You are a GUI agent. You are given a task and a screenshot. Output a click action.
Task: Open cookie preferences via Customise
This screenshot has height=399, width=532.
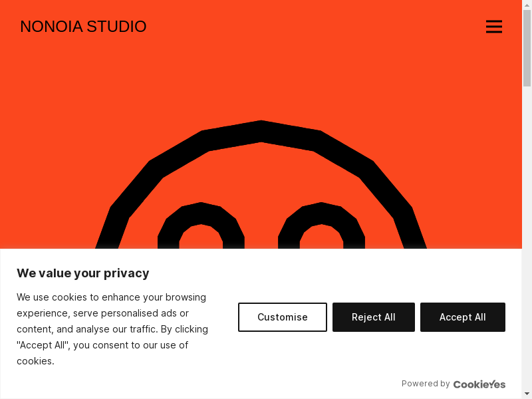[283, 317]
